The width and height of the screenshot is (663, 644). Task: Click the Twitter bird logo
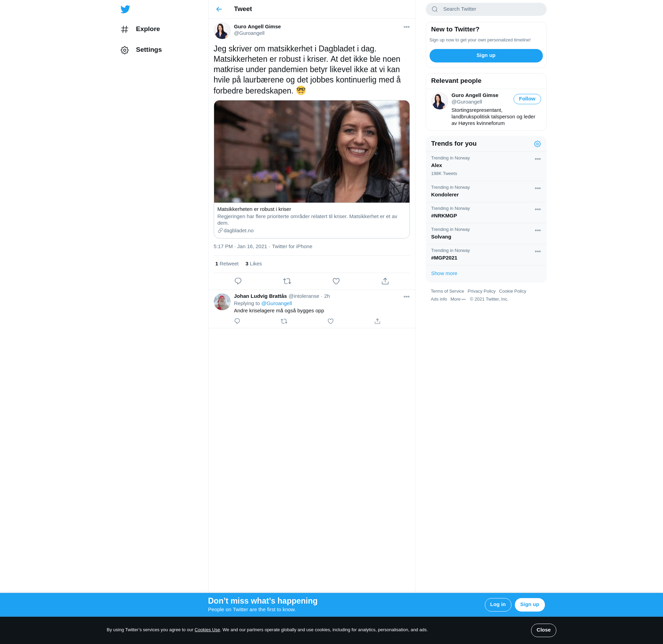[125, 9]
